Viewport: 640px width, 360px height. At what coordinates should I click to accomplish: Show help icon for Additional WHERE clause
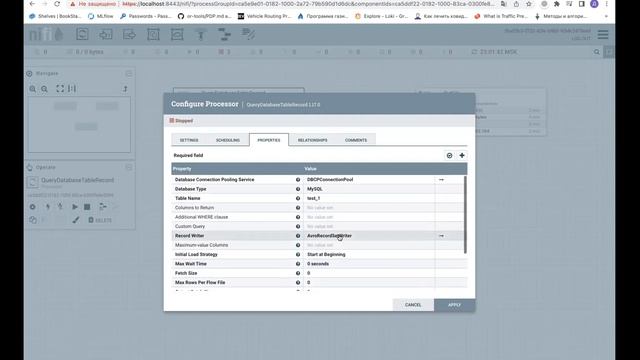coord(298,217)
